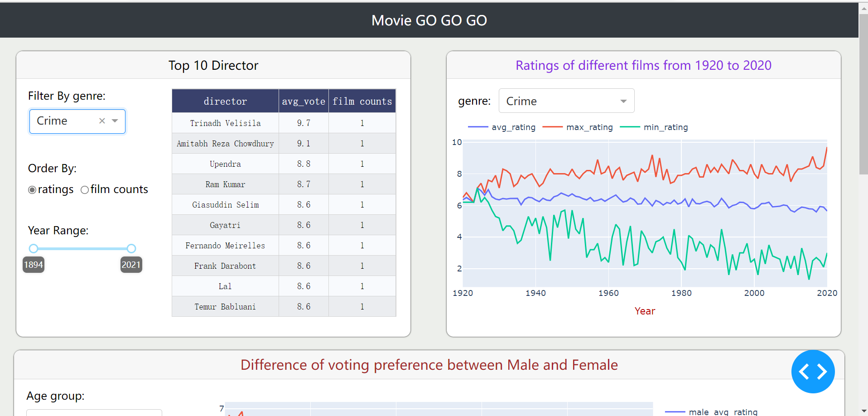Click the Age group input box
868x416 pixels.
point(94,413)
